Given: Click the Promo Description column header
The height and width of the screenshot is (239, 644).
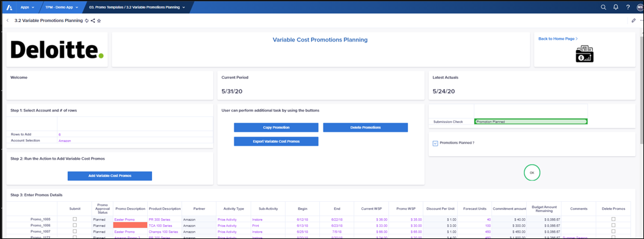Looking at the screenshot, I should pos(130,209).
